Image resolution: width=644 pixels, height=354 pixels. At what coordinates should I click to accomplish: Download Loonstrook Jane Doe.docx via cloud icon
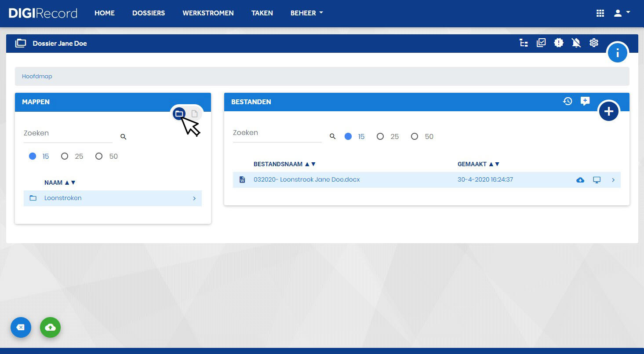click(580, 180)
